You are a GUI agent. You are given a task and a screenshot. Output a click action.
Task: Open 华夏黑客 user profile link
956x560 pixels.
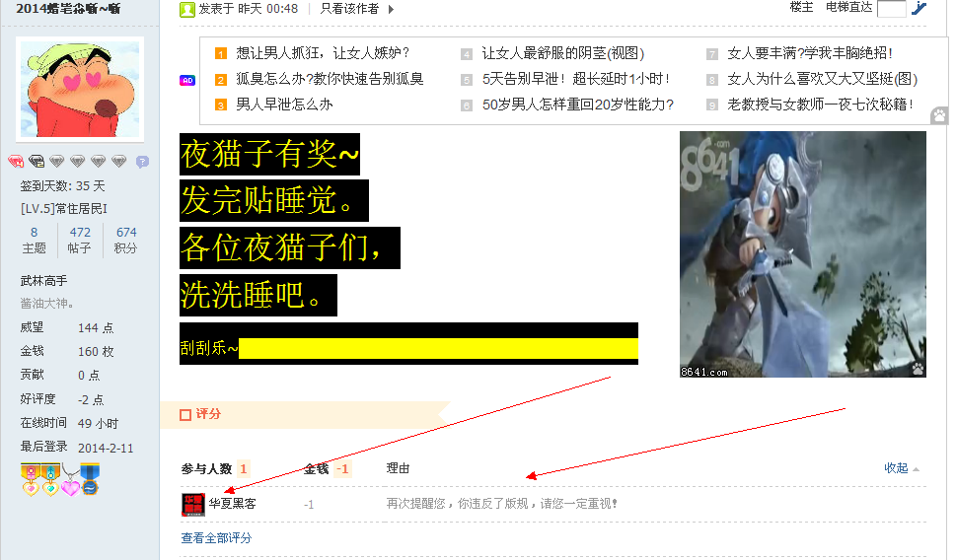tap(232, 504)
